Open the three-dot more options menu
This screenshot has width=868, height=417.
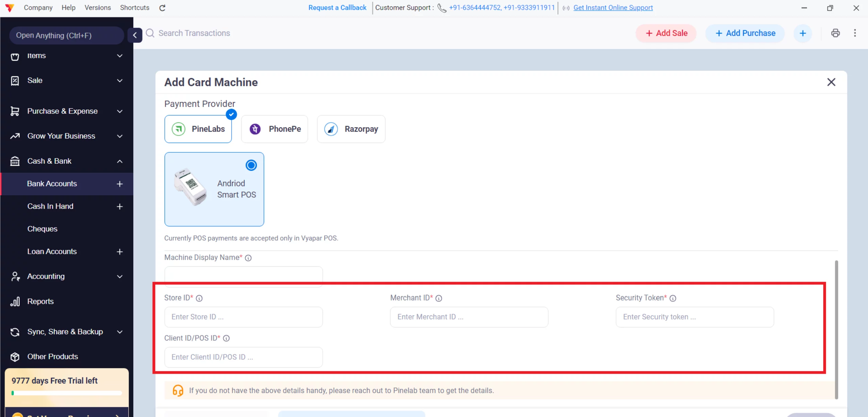pos(855,33)
